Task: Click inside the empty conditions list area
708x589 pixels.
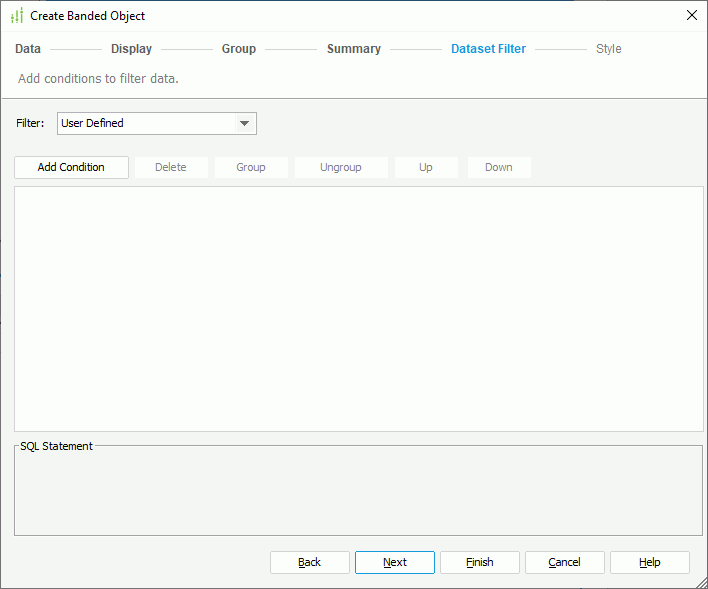Action: coord(358,308)
